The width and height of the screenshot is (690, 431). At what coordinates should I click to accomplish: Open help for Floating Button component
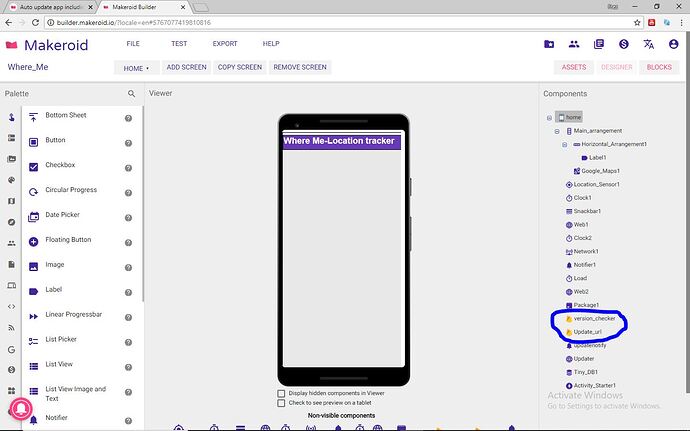click(128, 243)
